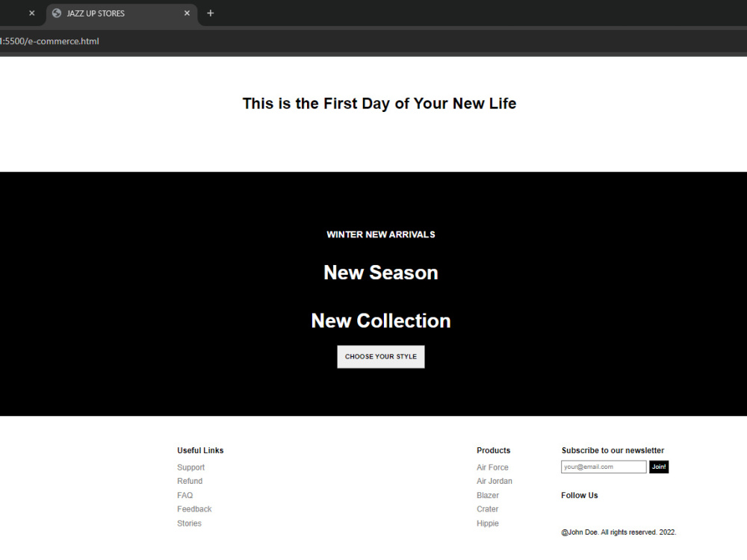Click the 'This is the First Day' heading
Image resolution: width=747 pixels, height=560 pixels.
tap(379, 103)
